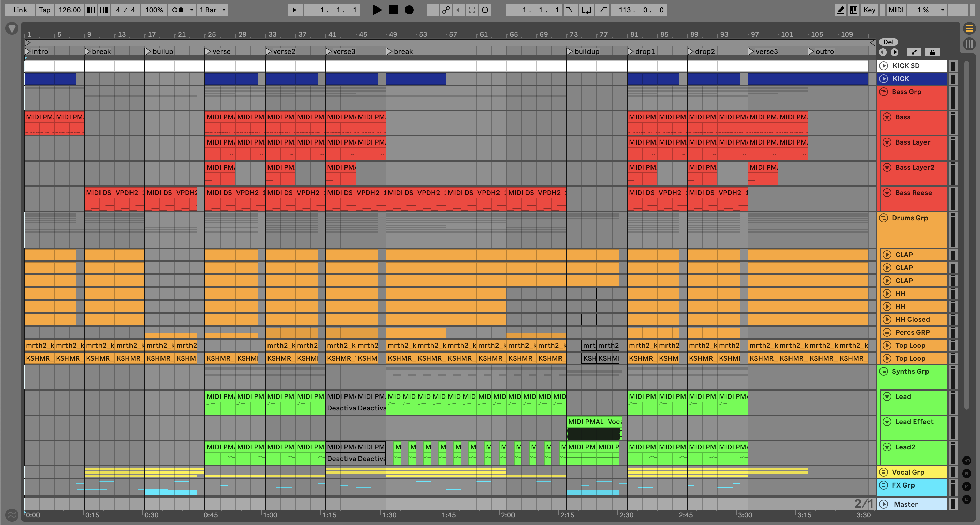Toggle Key map mode
This screenshot has height=525, width=980.
click(869, 10)
